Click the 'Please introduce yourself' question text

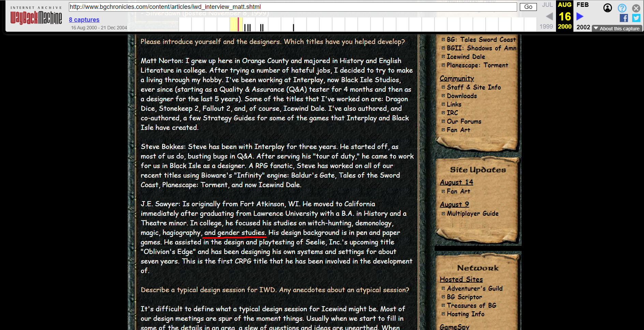point(273,42)
